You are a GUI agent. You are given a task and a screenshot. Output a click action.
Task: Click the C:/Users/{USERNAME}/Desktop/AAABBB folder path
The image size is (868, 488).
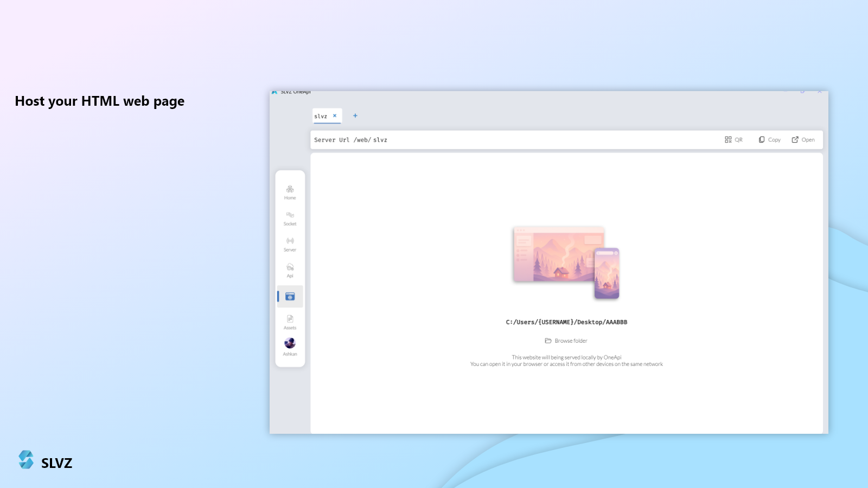[x=566, y=322]
